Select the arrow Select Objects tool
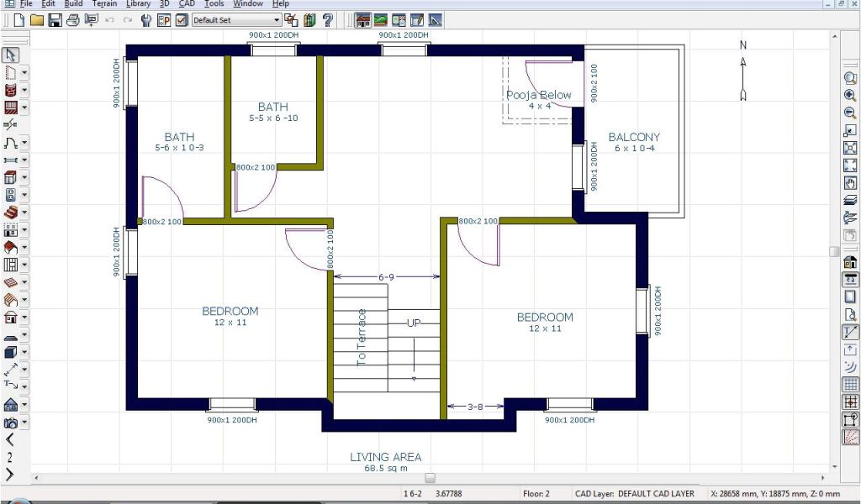This screenshot has height=504, width=861. tap(11, 55)
